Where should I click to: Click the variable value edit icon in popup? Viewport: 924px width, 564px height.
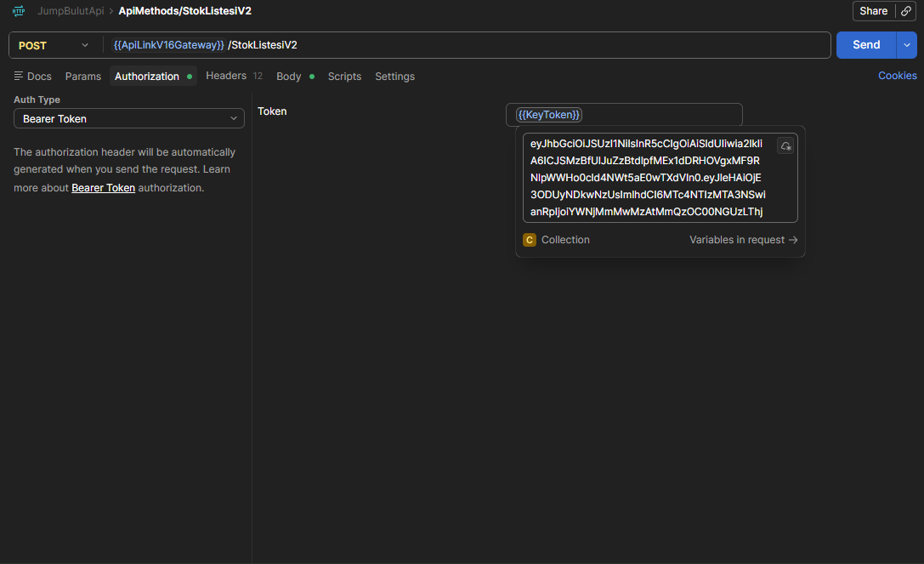tap(785, 145)
